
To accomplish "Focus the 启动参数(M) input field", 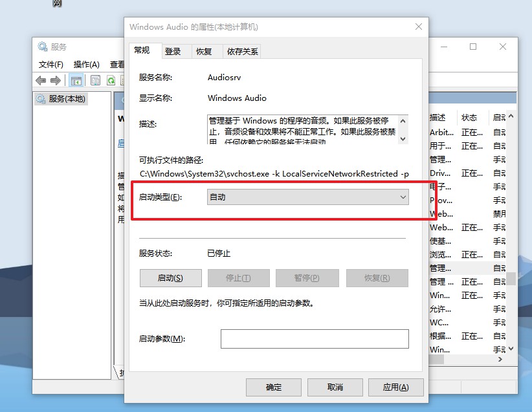I will click(x=315, y=339).
